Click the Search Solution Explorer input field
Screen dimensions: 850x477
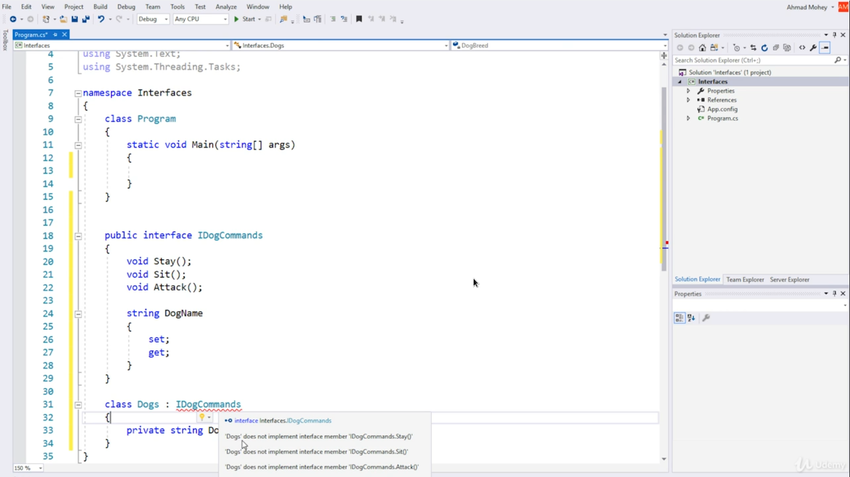coord(754,60)
